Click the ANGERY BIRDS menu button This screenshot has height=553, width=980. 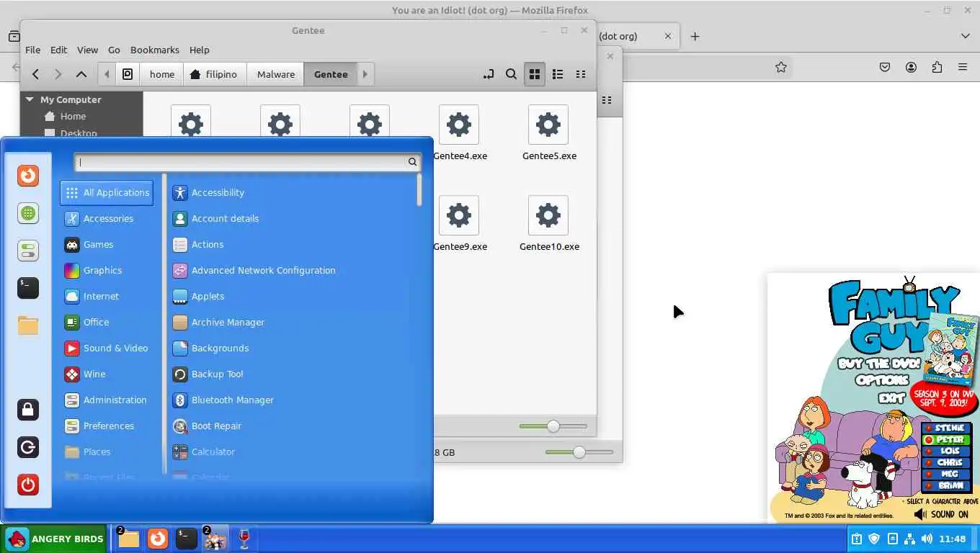pyautogui.click(x=55, y=539)
